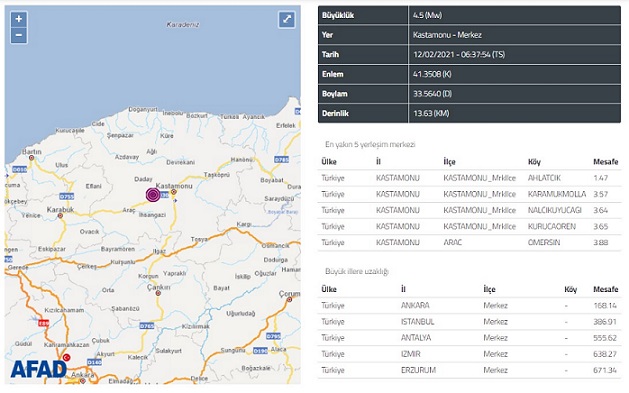Zoom out on the map
The width and height of the screenshot is (629, 393).
(x=19, y=35)
